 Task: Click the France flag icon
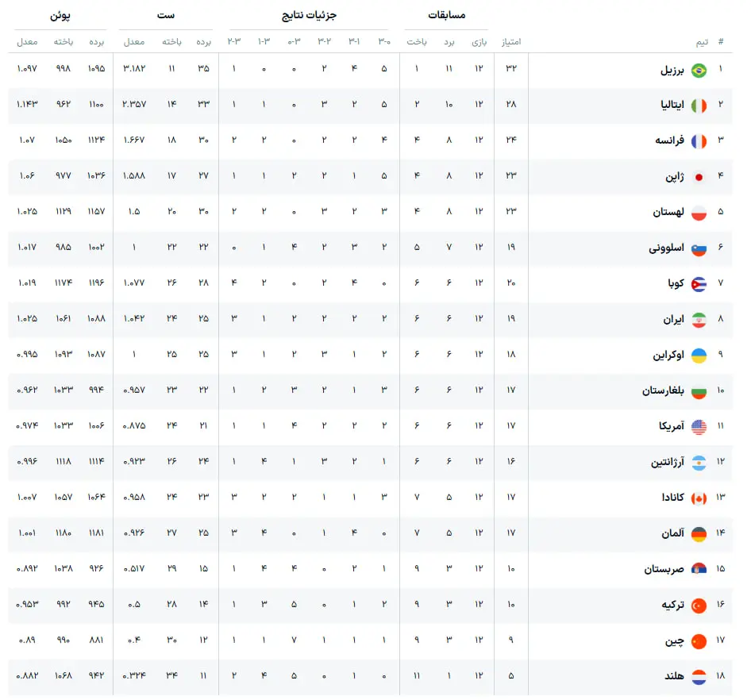tap(699, 141)
